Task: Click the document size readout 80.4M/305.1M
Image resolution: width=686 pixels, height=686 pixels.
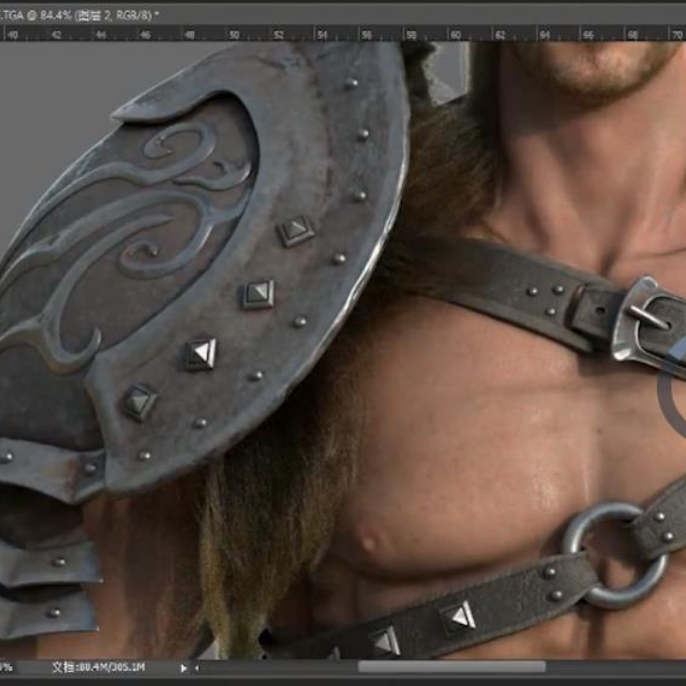Action: click(98, 668)
